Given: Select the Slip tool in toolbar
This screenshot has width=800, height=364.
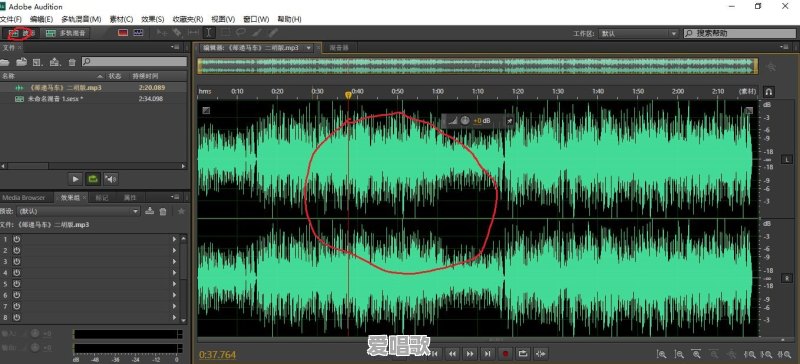Looking at the screenshot, I should (x=193, y=33).
